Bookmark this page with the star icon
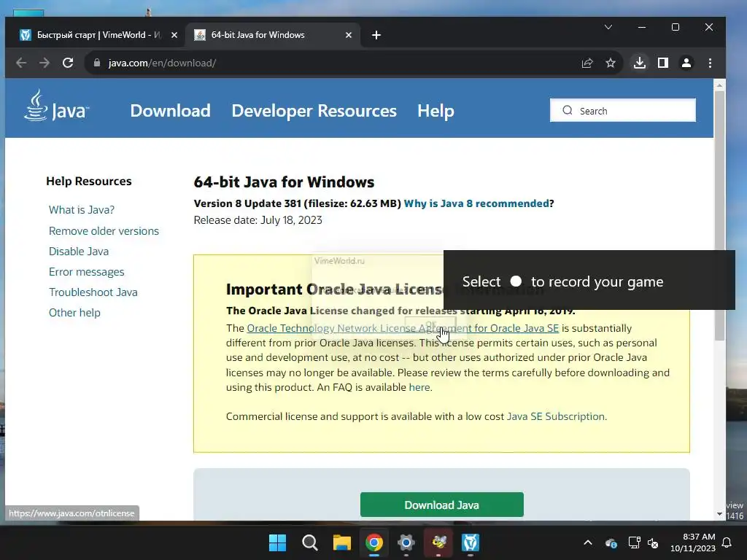 pyautogui.click(x=611, y=63)
